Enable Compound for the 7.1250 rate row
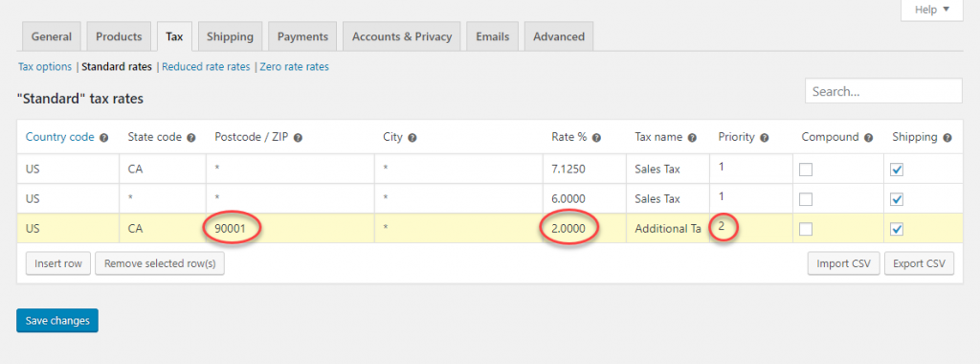Screen dimensions: 980x364 (806, 170)
